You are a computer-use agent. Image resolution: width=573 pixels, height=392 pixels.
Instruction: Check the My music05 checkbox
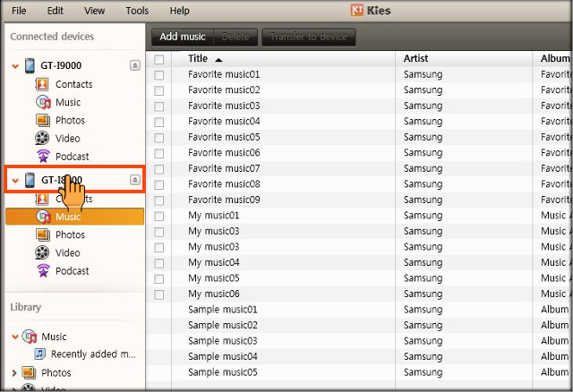click(x=159, y=278)
